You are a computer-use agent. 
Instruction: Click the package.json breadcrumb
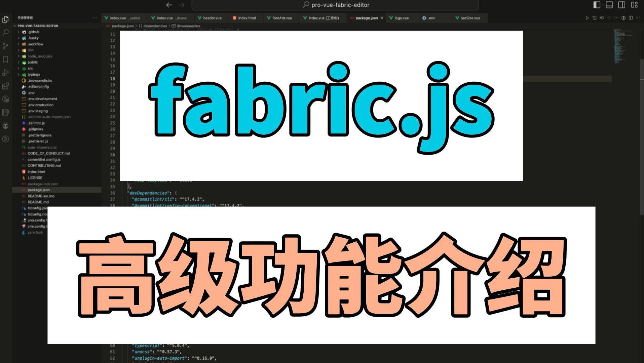click(x=122, y=26)
